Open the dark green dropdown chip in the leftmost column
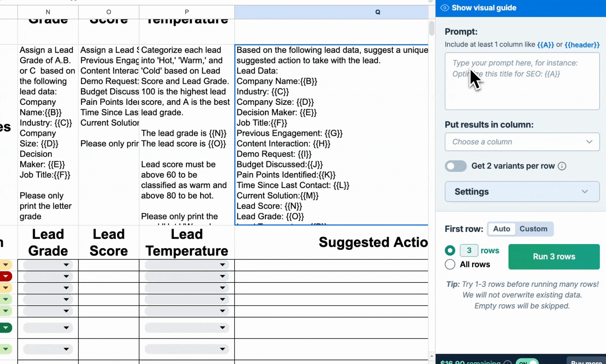 [x=6, y=328]
